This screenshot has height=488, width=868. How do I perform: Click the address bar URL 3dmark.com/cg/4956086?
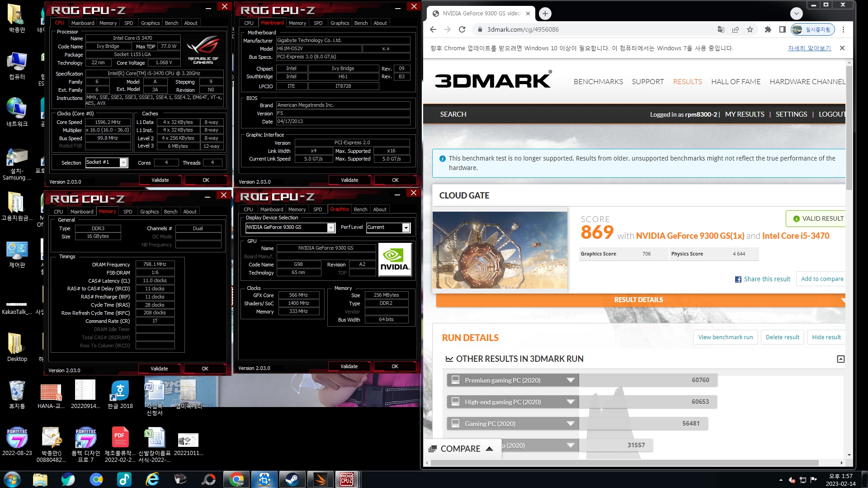(x=523, y=29)
